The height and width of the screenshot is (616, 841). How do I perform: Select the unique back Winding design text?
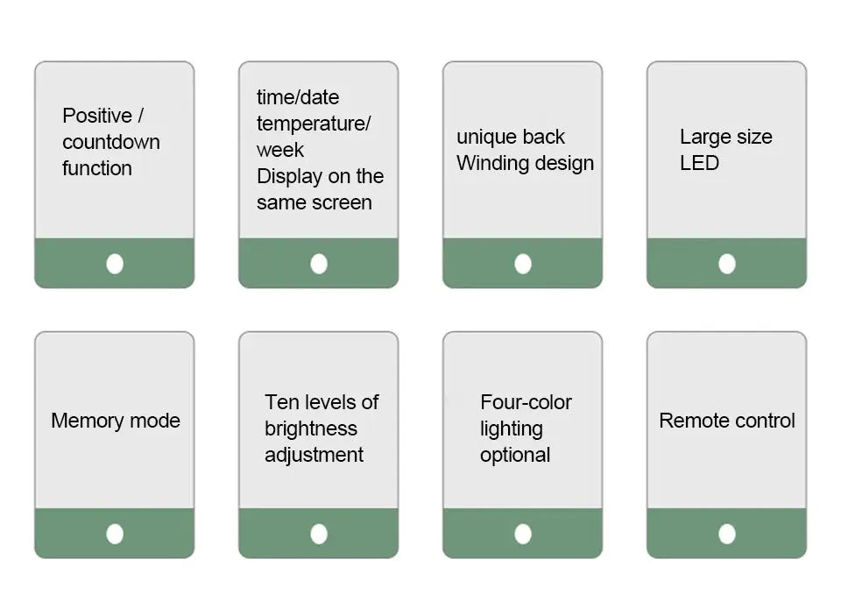click(525, 150)
